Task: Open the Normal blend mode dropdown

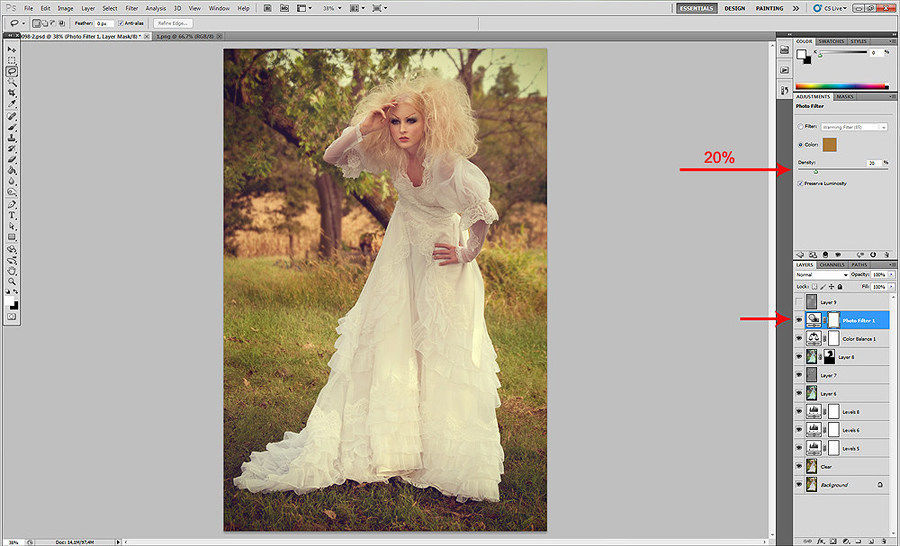Action: (x=822, y=275)
